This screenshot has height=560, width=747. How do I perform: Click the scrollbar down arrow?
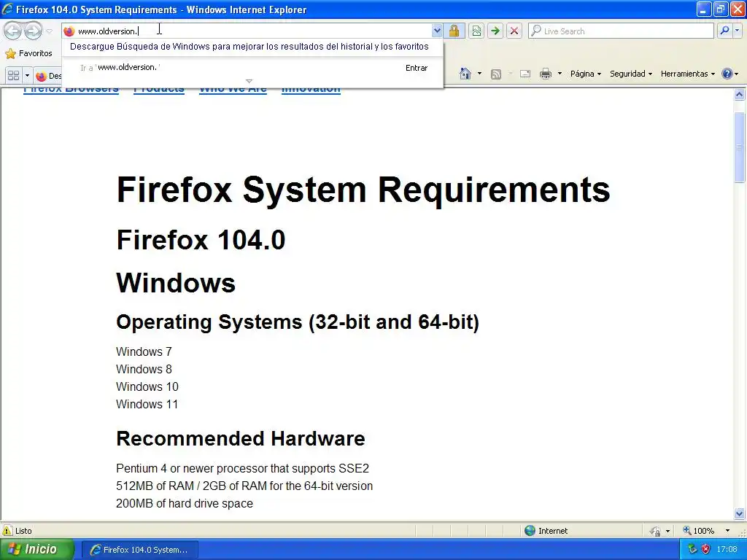(x=740, y=514)
